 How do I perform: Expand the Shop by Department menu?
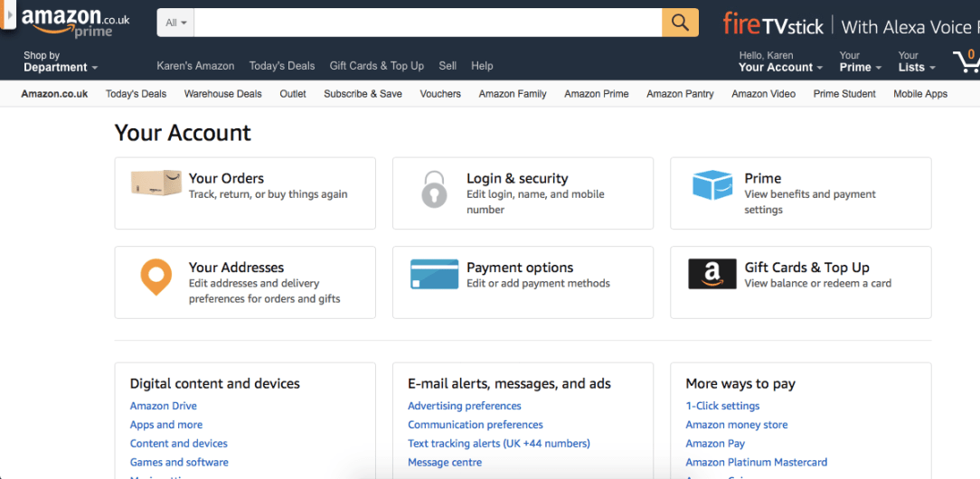pyautogui.click(x=60, y=61)
